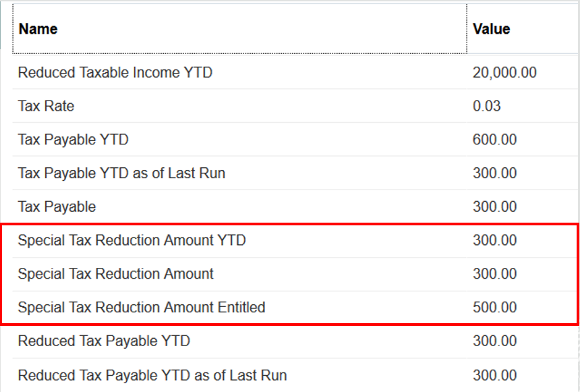The image size is (580, 392).
Task: Select the Reduced Tax Payable YTD label
Action: tap(104, 341)
